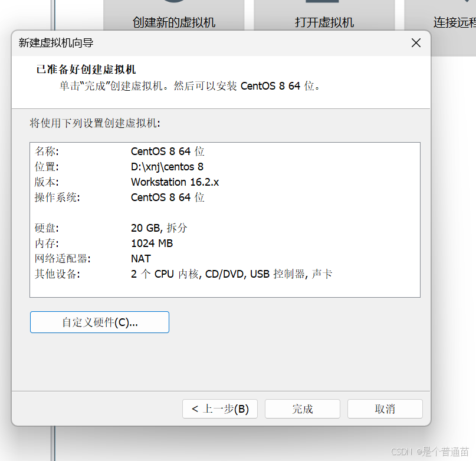Click the 网络适配器: label
476x461 pixels.
tap(63, 259)
